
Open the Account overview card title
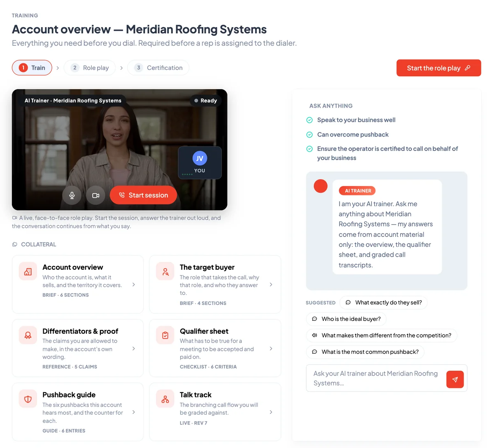73,267
